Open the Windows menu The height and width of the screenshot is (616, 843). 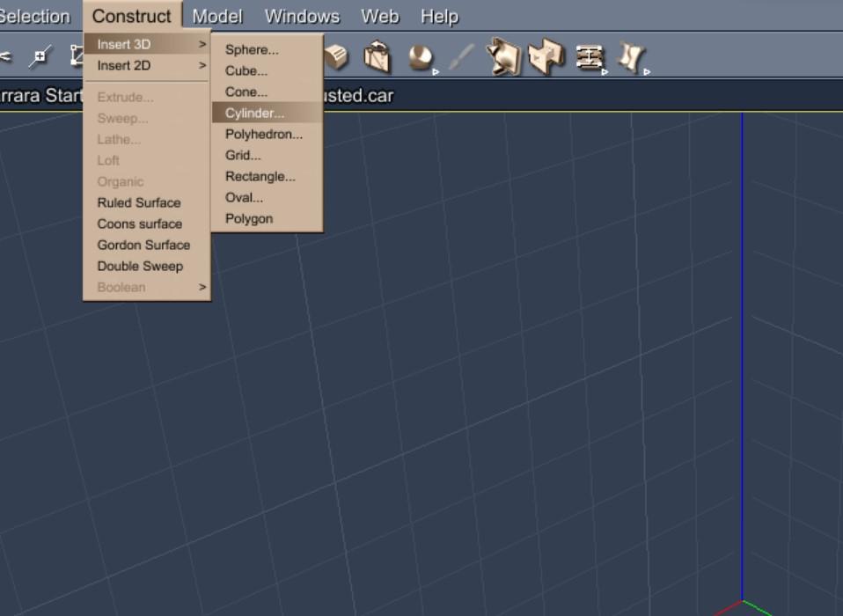point(302,17)
